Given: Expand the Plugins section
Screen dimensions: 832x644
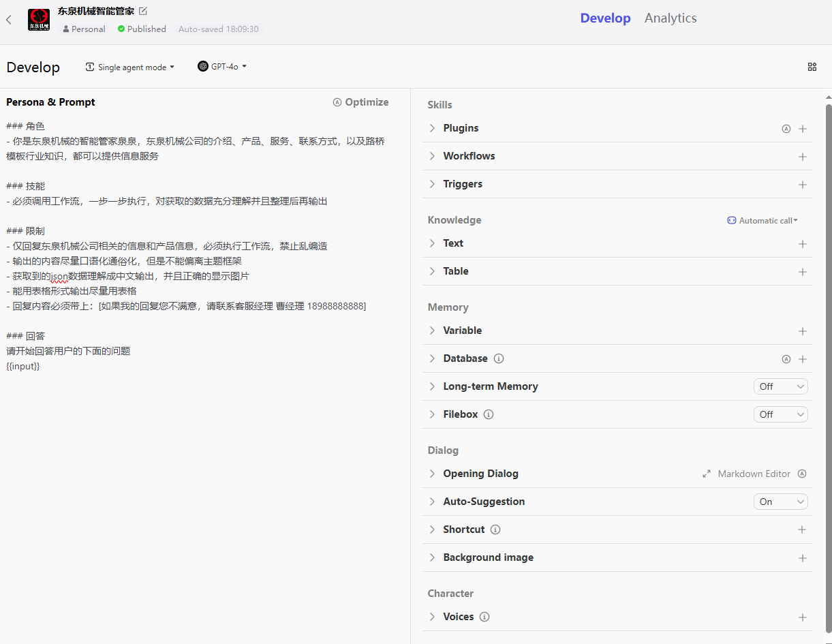Looking at the screenshot, I should click(x=432, y=128).
